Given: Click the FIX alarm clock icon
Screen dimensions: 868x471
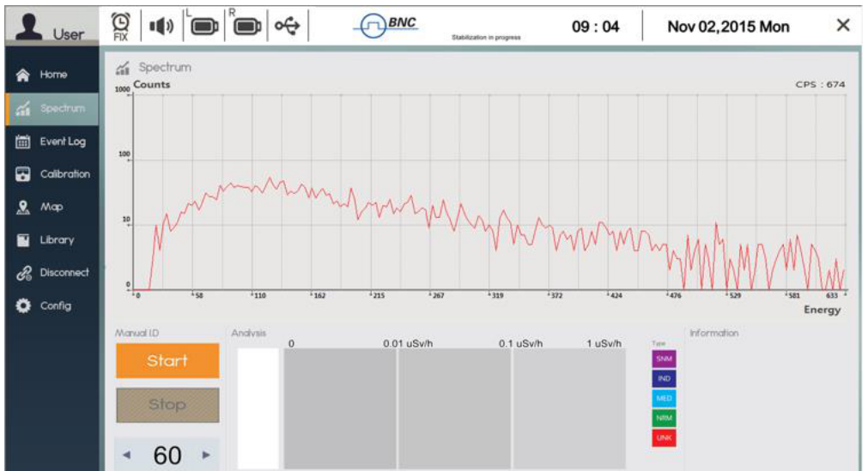Looking at the screenshot, I should (120, 27).
